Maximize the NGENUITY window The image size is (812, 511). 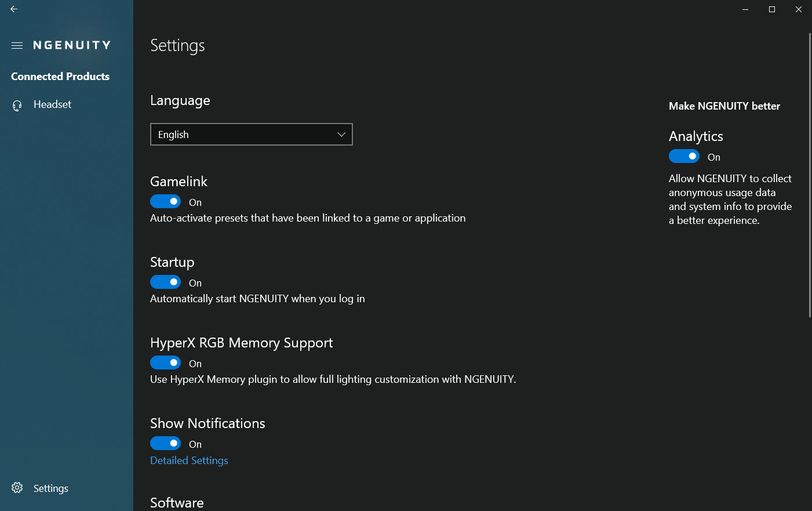tap(772, 9)
